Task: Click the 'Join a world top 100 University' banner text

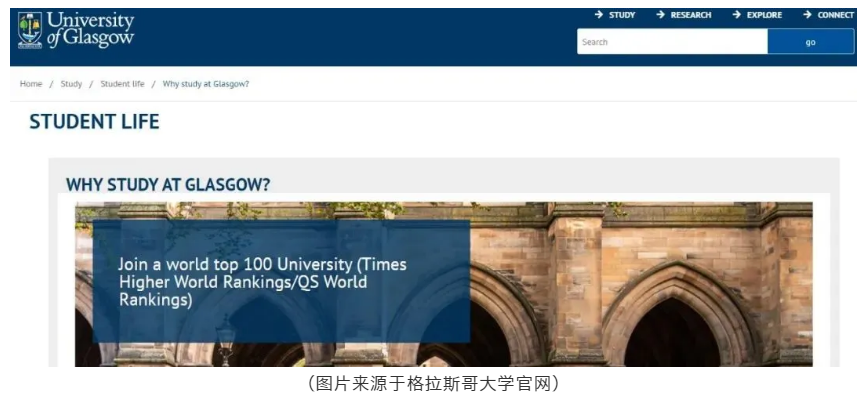Action: point(263,282)
